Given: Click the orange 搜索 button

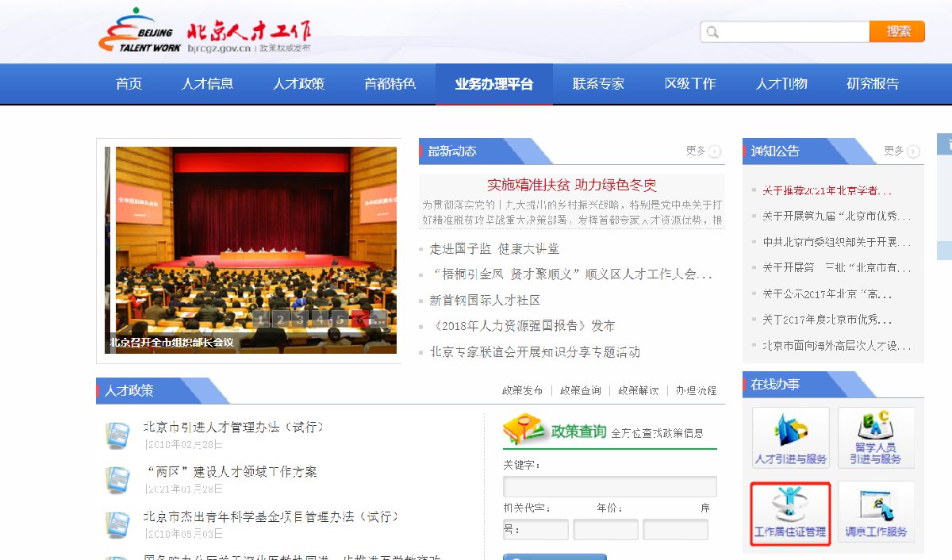Looking at the screenshot, I should click(897, 32).
